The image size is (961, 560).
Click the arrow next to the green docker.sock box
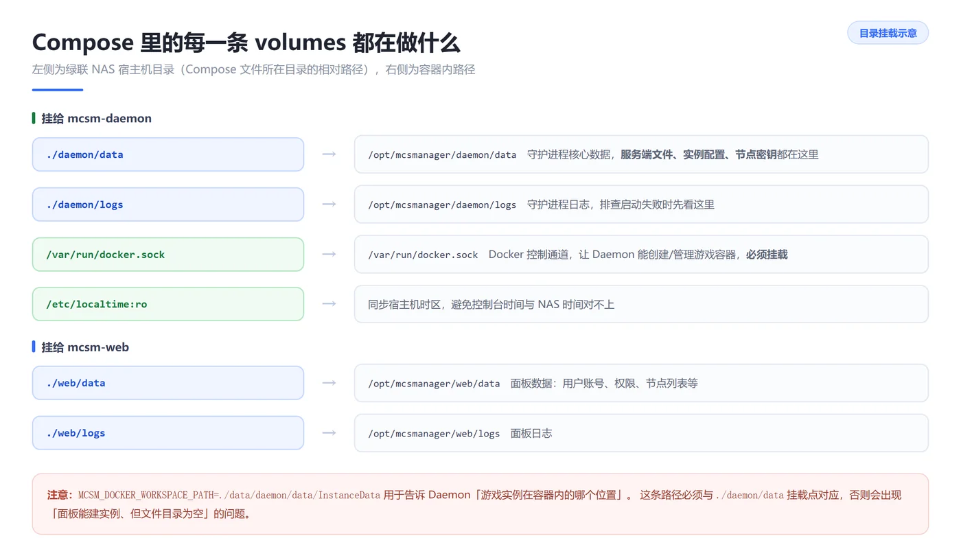click(329, 254)
